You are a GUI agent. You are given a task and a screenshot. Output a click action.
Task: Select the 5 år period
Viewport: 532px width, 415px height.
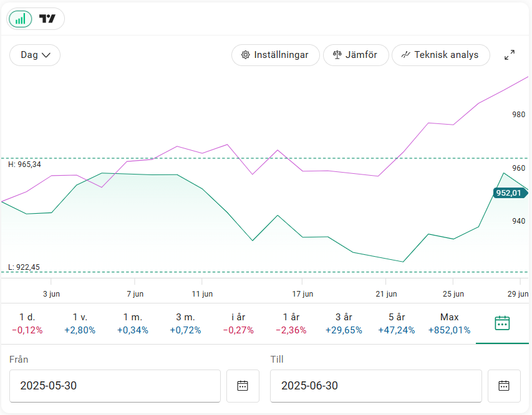[x=397, y=323]
